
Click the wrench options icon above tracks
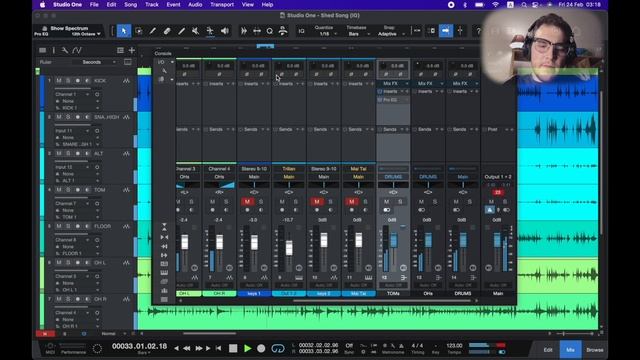64,50
